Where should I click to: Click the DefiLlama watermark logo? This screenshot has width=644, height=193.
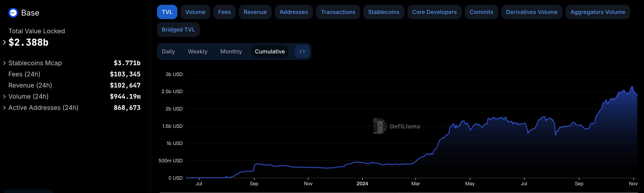point(396,126)
